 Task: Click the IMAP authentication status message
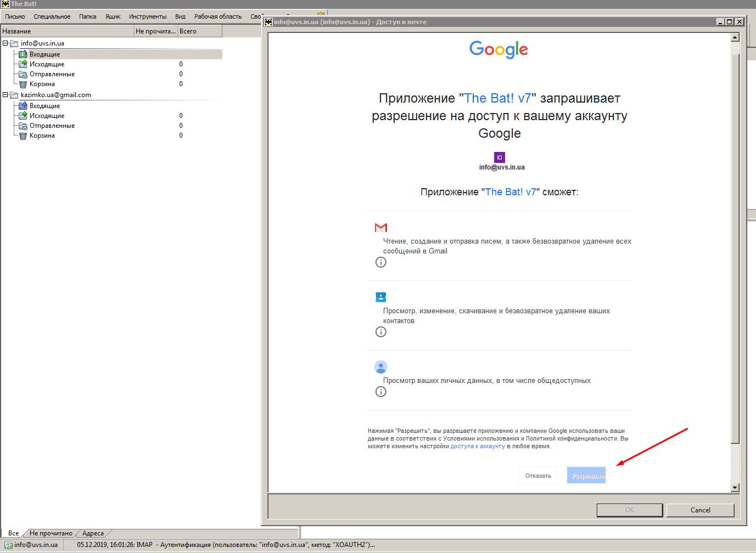226,545
